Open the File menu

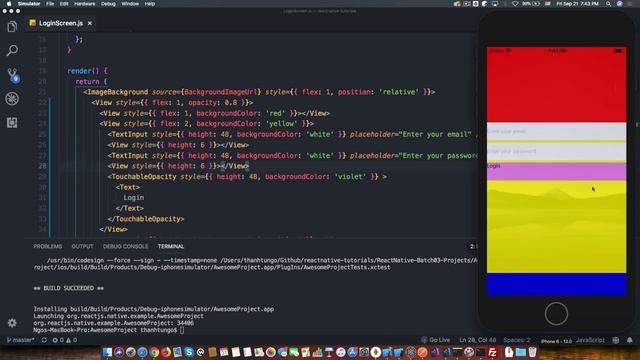point(50,4)
